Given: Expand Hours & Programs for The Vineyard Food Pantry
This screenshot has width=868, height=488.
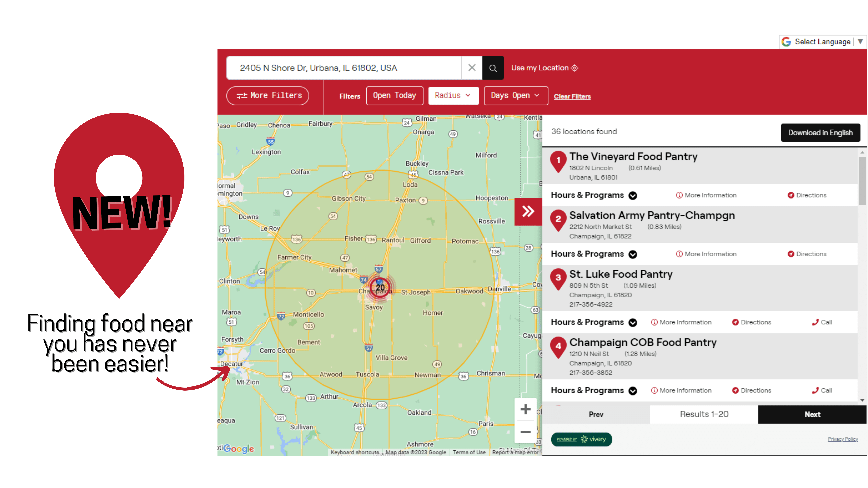Looking at the screenshot, I should (594, 195).
